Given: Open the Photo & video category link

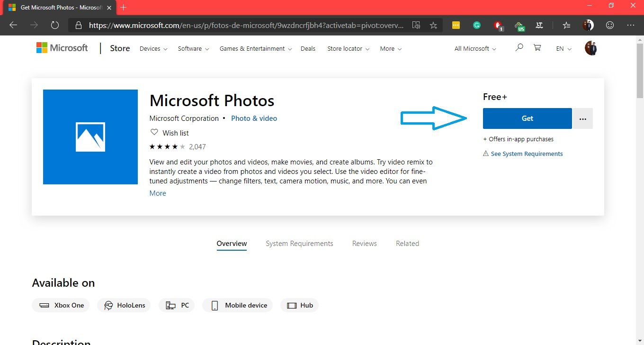Looking at the screenshot, I should tap(254, 118).
